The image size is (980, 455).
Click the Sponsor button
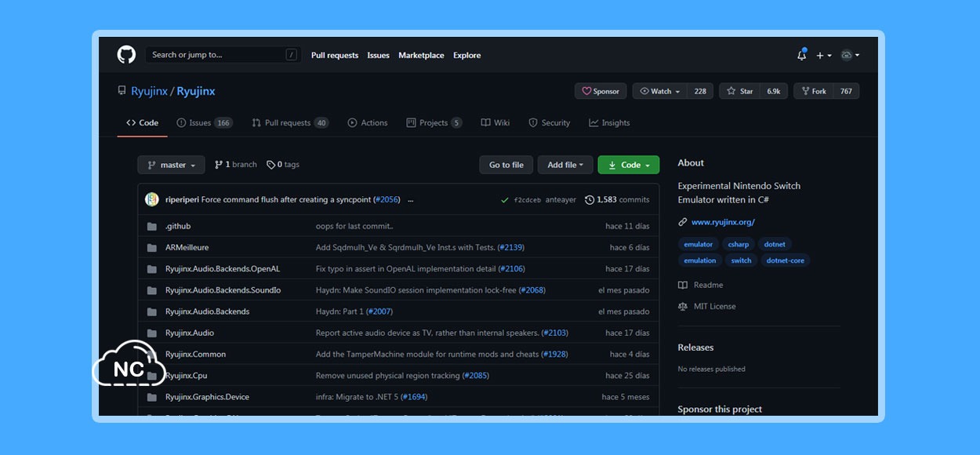(601, 91)
